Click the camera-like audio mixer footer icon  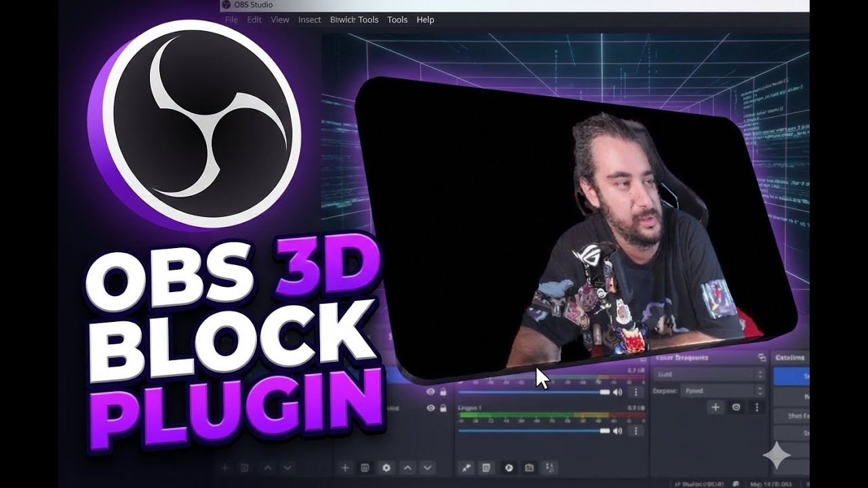529,468
